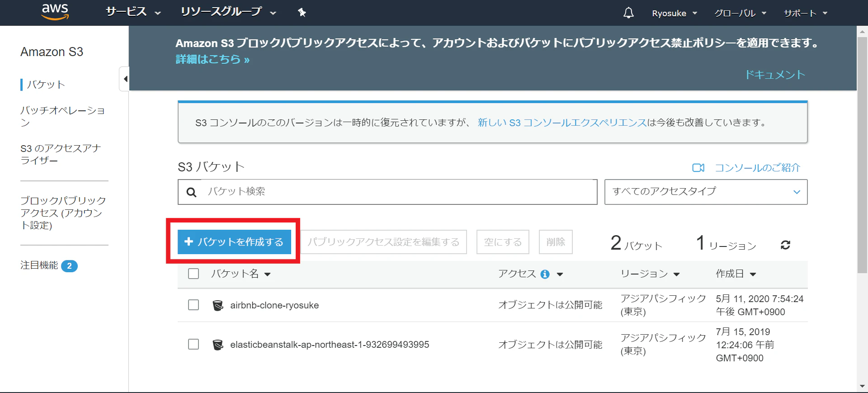Click パブリックアクセス設定を編集する button
868x393 pixels.
[383, 242]
